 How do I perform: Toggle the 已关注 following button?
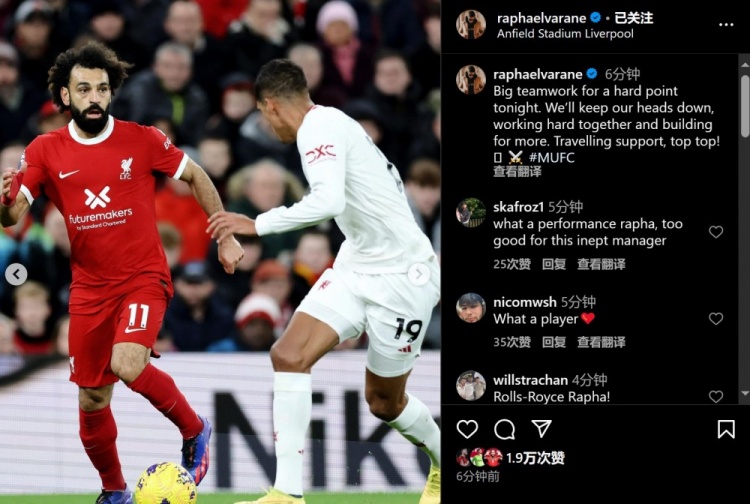(634, 18)
